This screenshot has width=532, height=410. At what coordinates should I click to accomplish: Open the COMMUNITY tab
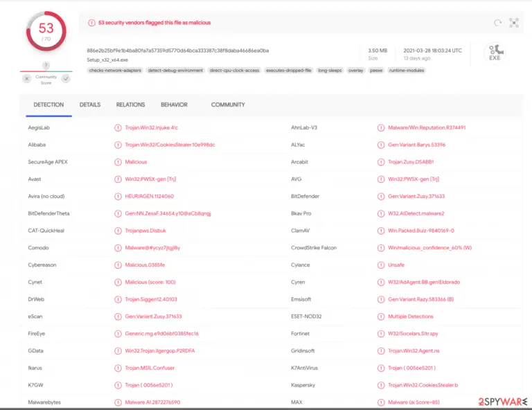[x=228, y=105]
